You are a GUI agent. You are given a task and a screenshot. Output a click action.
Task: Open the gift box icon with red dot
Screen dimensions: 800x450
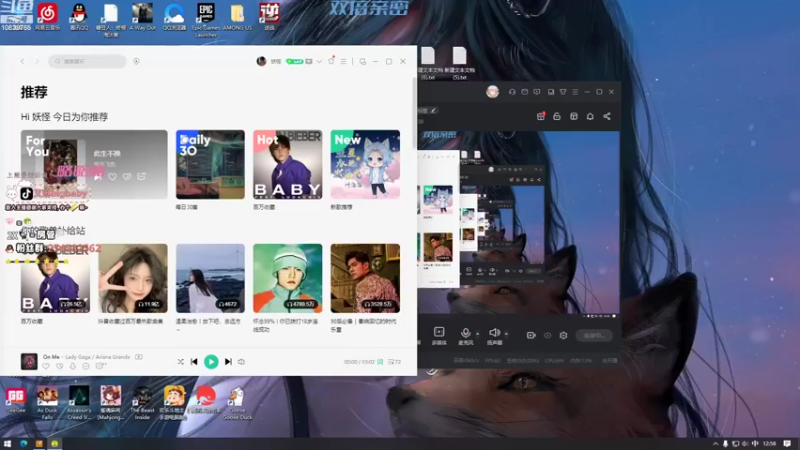[541, 116]
